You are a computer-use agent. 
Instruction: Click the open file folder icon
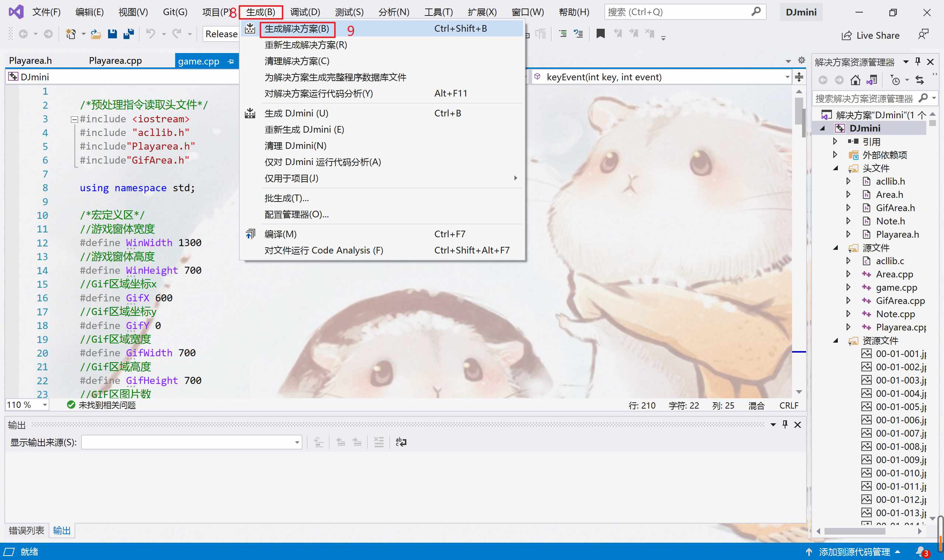tap(96, 34)
